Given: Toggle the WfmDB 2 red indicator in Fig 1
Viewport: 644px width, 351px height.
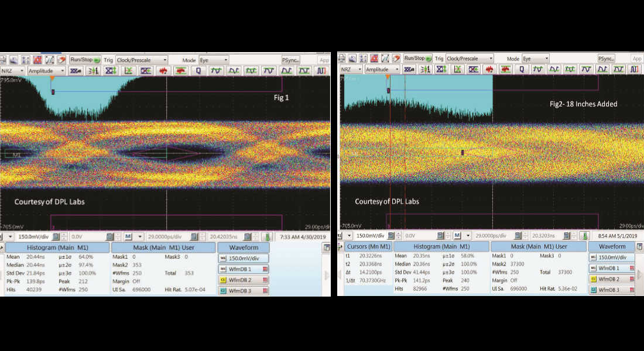Looking at the screenshot, I should 265,280.
